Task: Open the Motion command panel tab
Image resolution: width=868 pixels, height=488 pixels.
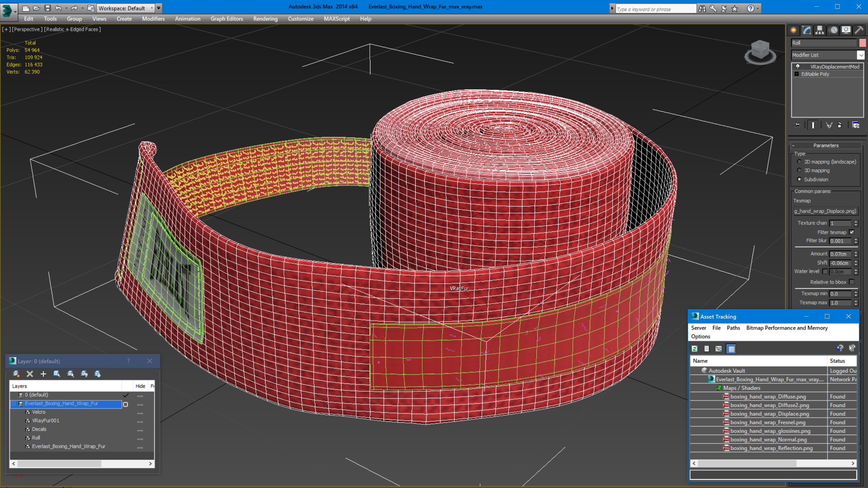Action: pos(833,30)
